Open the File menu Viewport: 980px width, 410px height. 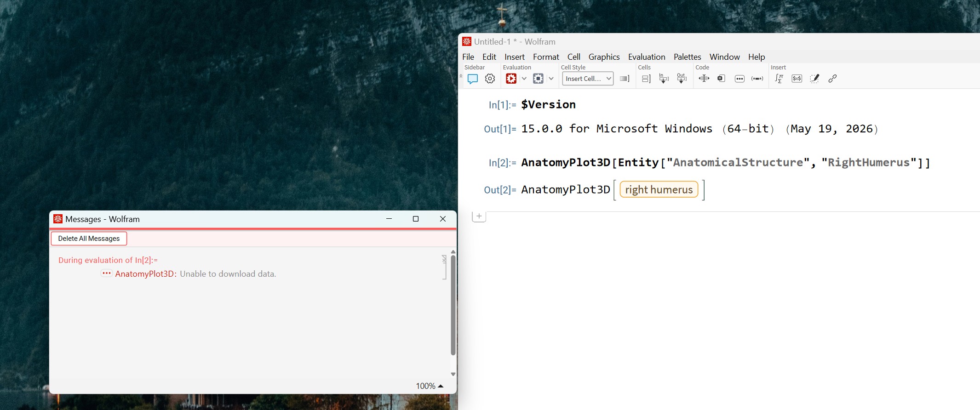pyautogui.click(x=468, y=57)
